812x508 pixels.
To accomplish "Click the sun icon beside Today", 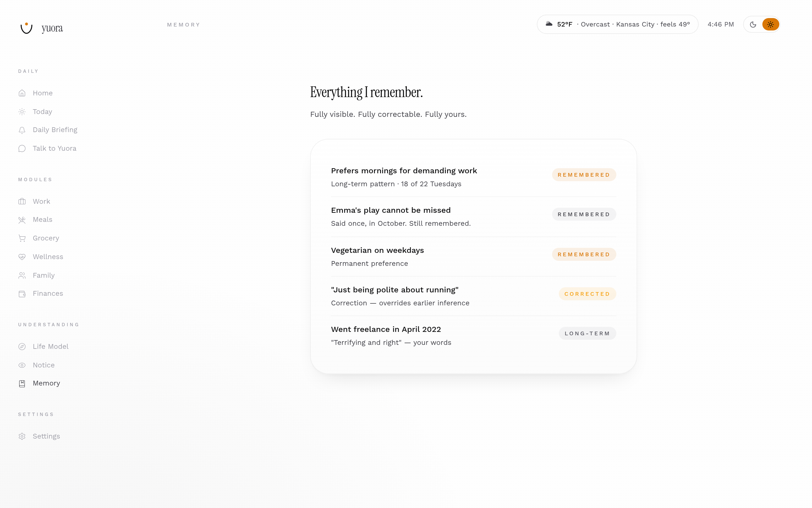I will pos(22,111).
